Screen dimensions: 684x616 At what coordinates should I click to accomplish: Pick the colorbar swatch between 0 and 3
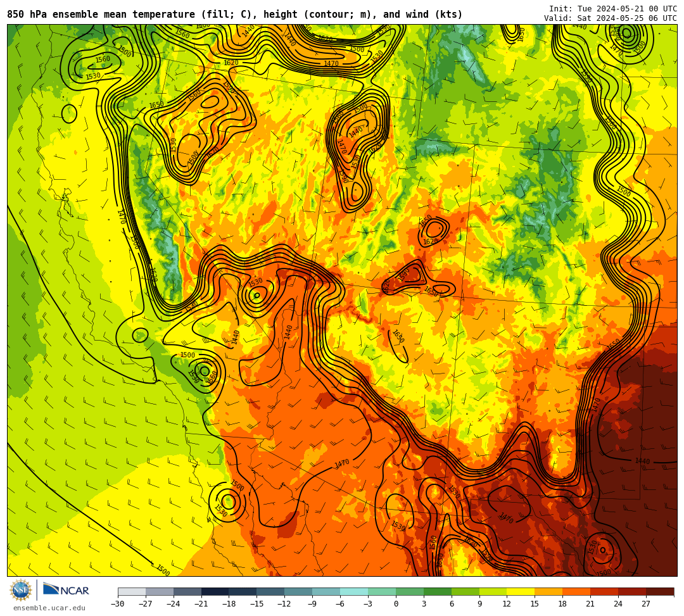[410, 591]
